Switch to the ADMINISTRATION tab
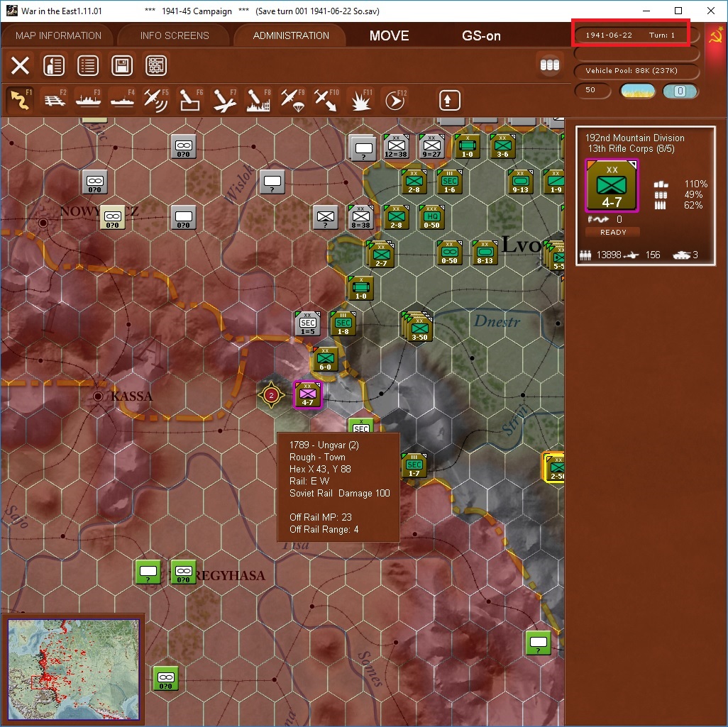Screen dimensions: 728x727 pyautogui.click(x=291, y=35)
